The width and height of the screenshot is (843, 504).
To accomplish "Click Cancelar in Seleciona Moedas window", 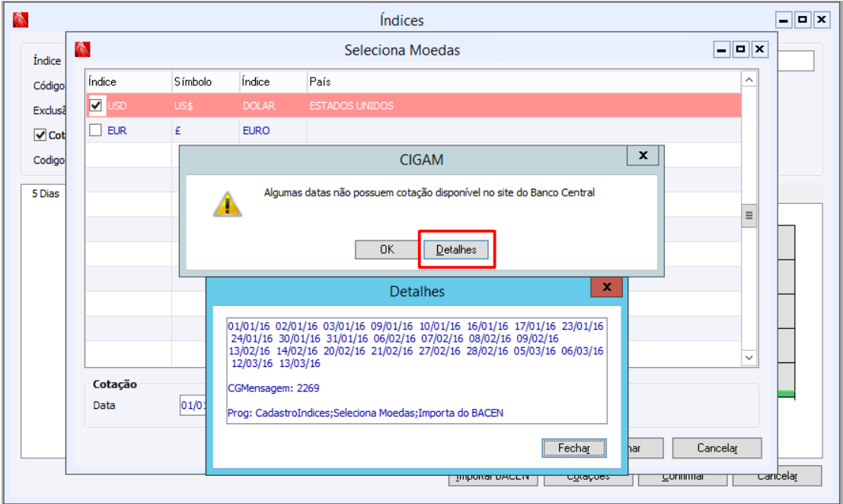I will [x=717, y=448].
